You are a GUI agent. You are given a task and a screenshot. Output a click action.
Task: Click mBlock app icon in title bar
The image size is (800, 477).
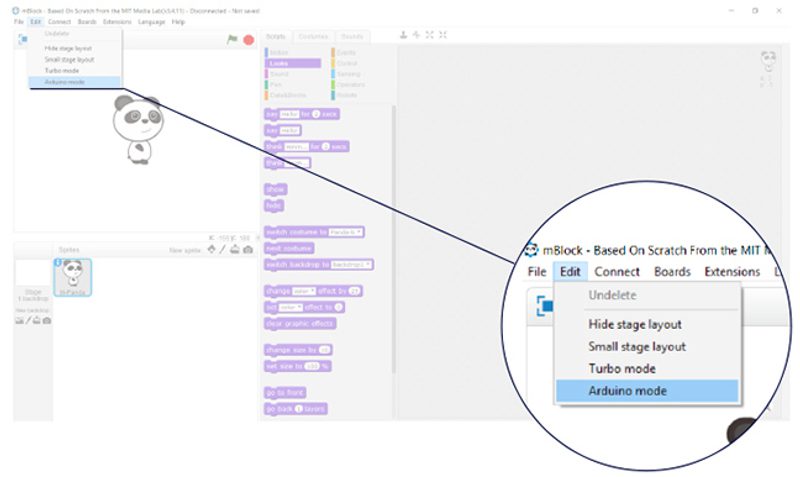16,10
